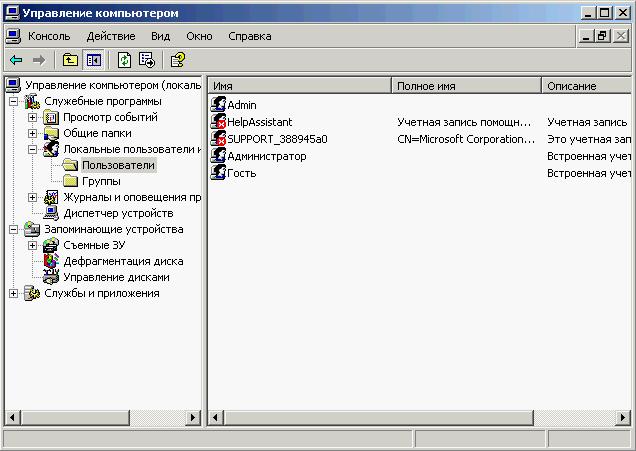Select Дефрагментация диска in the tree
Screen dimensions: 636x451
tap(123, 261)
